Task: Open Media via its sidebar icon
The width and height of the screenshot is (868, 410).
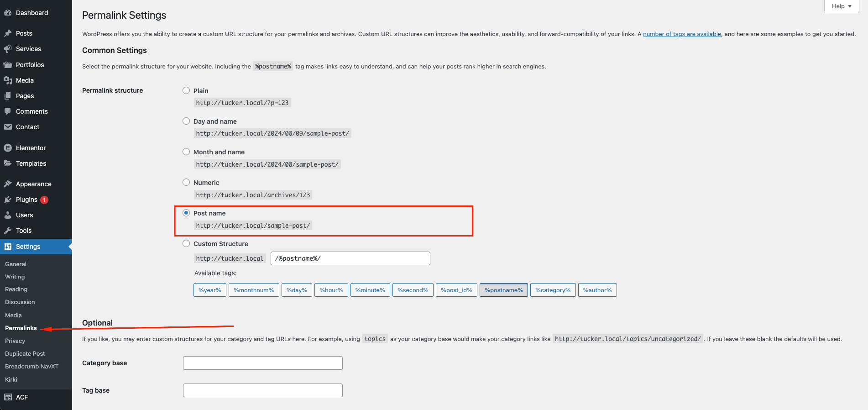Action: tap(8, 80)
